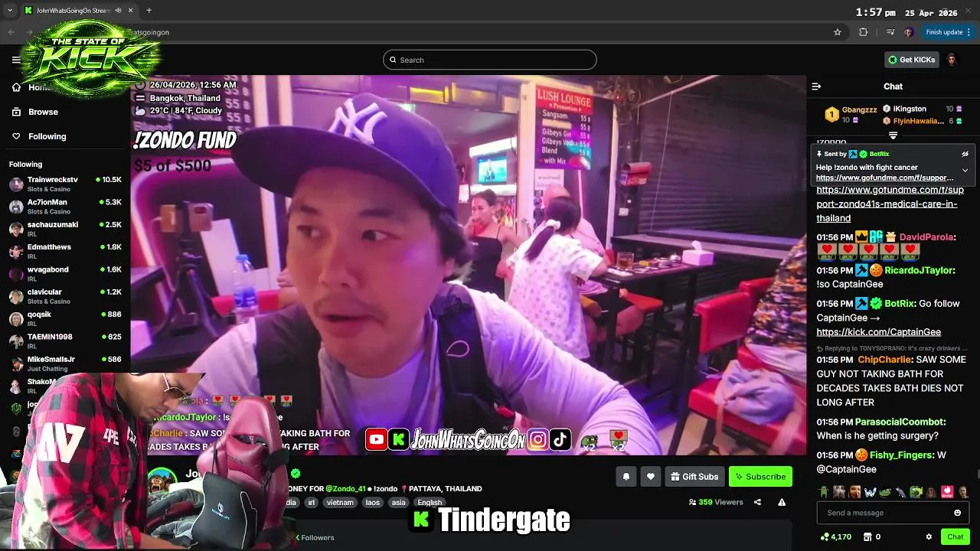Report the stream warning icon
980x551 pixels.
point(782,502)
